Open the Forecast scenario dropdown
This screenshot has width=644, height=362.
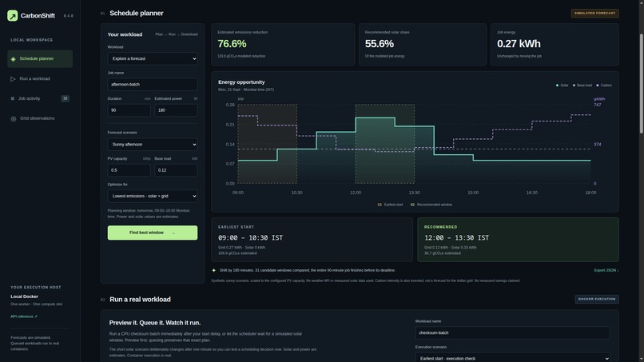point(153,145)
